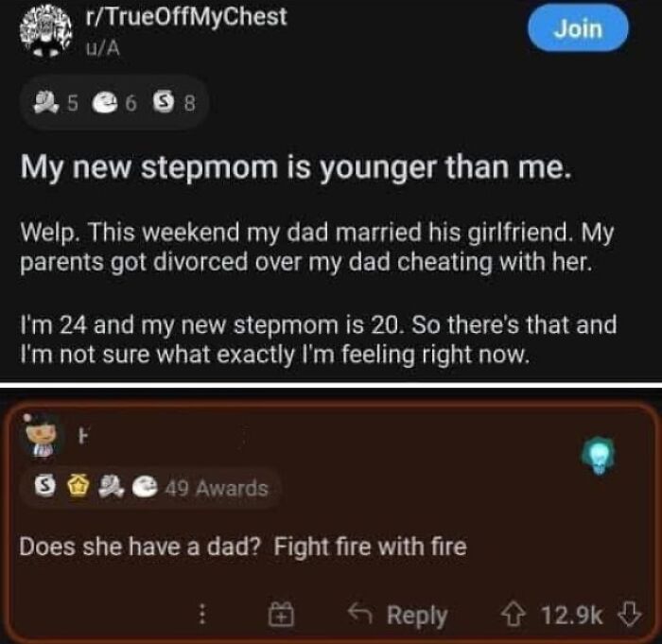The width and height of the screenshot is (662, 644).
Task: Open the post author u/A profile
Action: point(102,48)
